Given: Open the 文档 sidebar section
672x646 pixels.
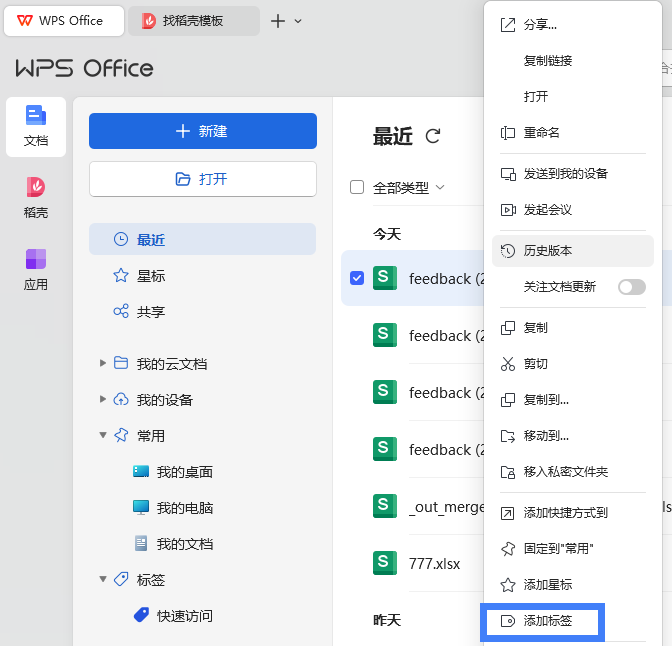Looking at the screenshot, I should coord(36,126).
